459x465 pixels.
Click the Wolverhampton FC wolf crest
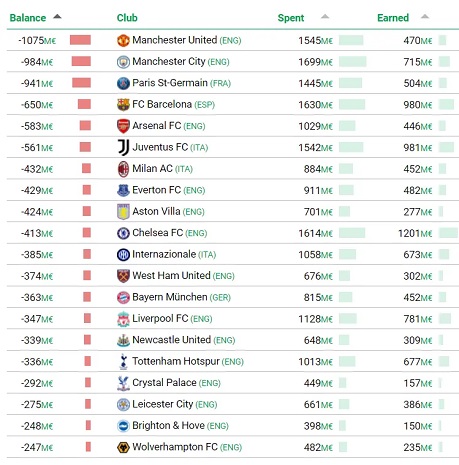coord(123,447)
